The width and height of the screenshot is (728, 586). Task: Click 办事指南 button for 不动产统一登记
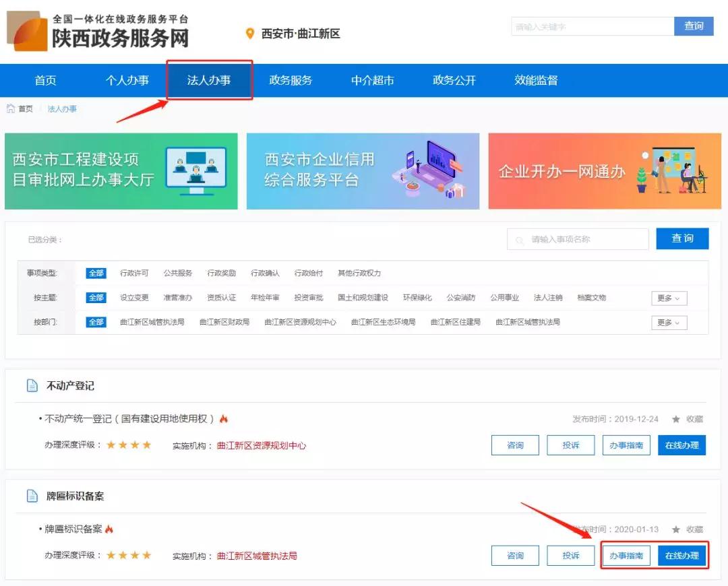pyautogui.click(x=626, y=445)
